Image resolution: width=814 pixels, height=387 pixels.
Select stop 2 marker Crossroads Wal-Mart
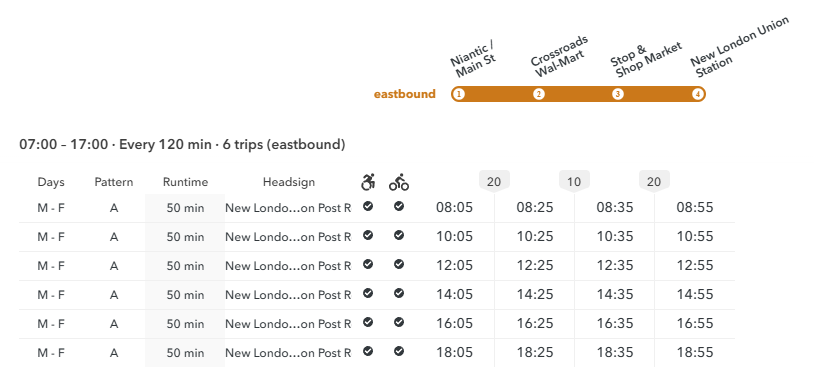click(539, 94)
